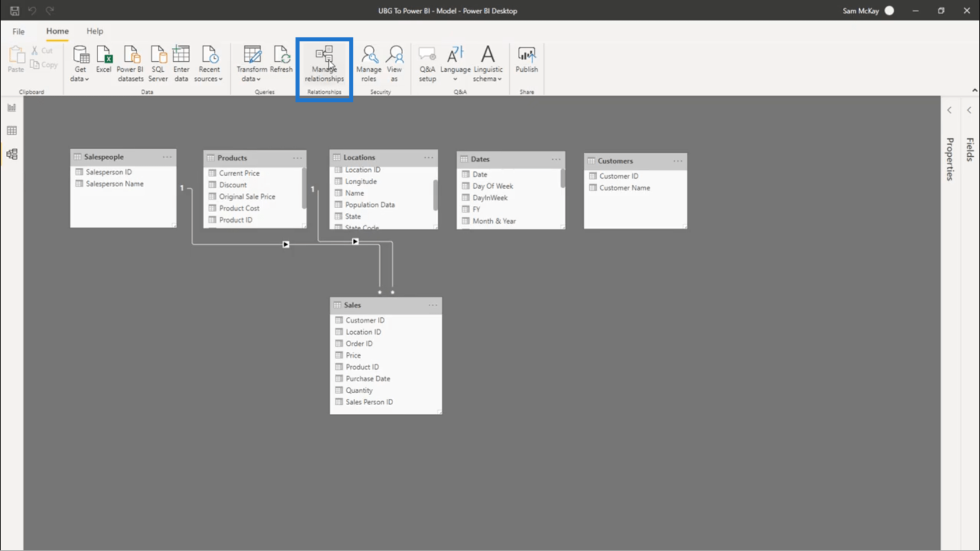980x551 pixels.
Task: Open Manage roles security tool
Action: 369,64
